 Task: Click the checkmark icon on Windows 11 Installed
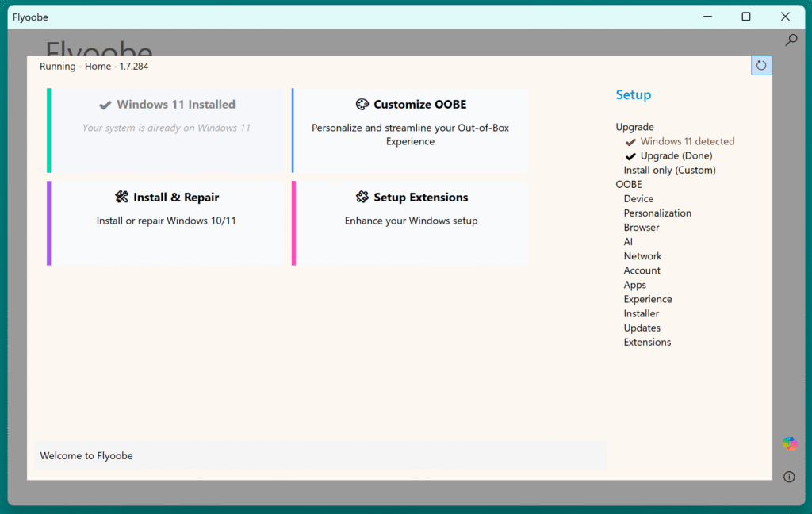[105, 105]
